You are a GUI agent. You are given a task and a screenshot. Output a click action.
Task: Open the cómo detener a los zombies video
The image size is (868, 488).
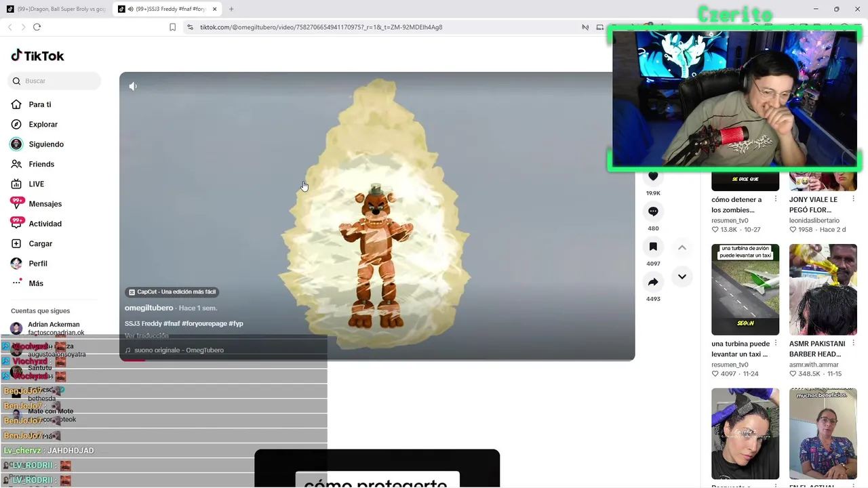[x=736, y=205]
